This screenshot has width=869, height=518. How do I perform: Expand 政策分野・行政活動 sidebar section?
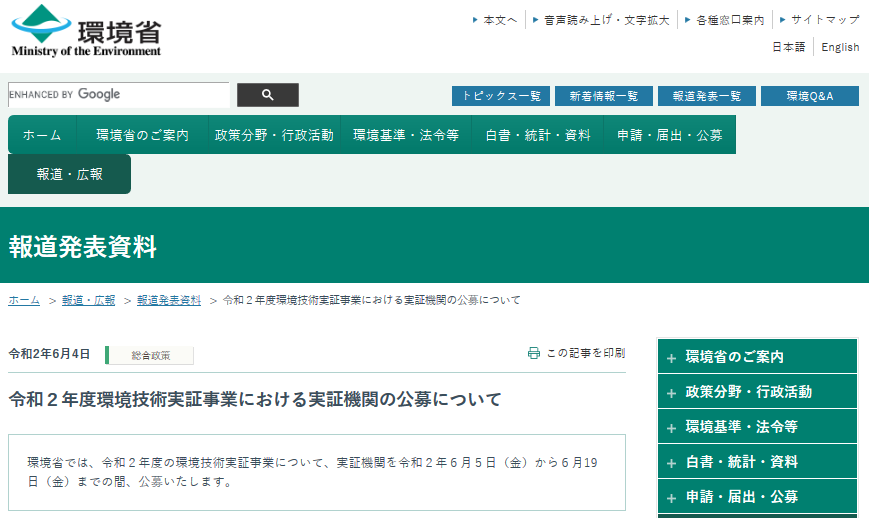point(757,392)
